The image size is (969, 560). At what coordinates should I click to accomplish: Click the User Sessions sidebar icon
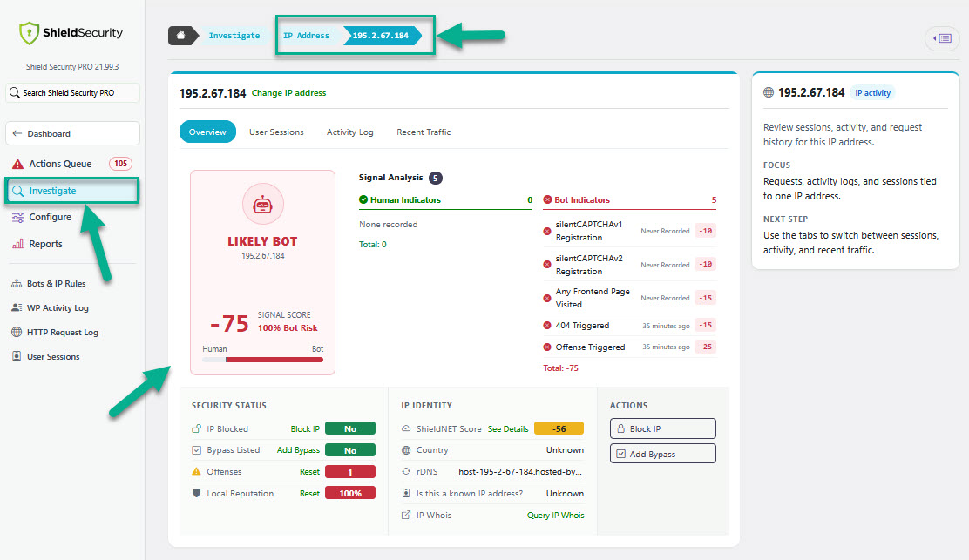[17, 356]
